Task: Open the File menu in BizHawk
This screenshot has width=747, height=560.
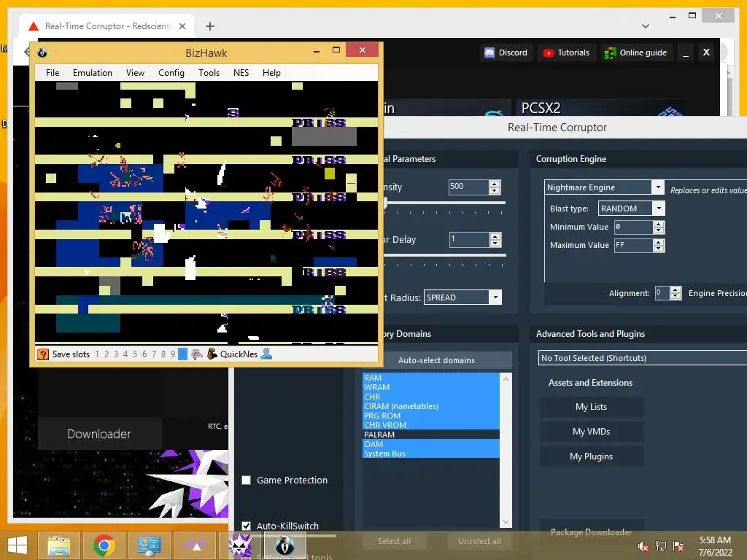Action: 53,73
